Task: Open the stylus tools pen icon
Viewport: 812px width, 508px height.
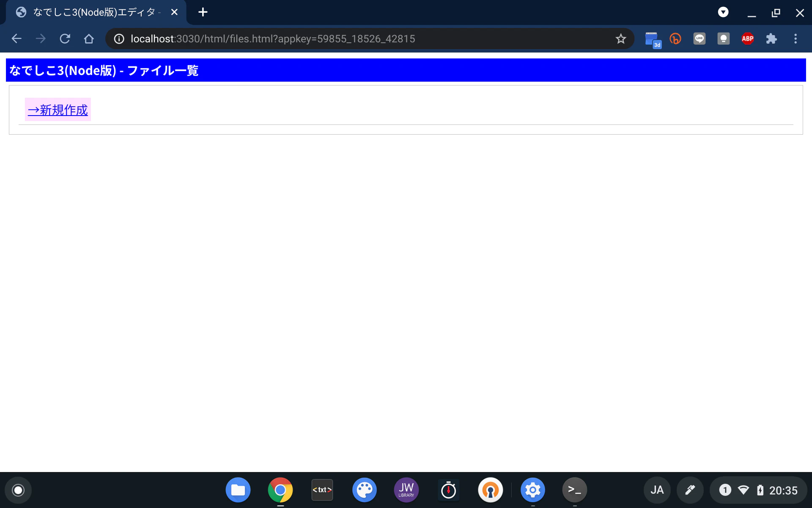Action: pyautogui.click(x=690, y=490)
